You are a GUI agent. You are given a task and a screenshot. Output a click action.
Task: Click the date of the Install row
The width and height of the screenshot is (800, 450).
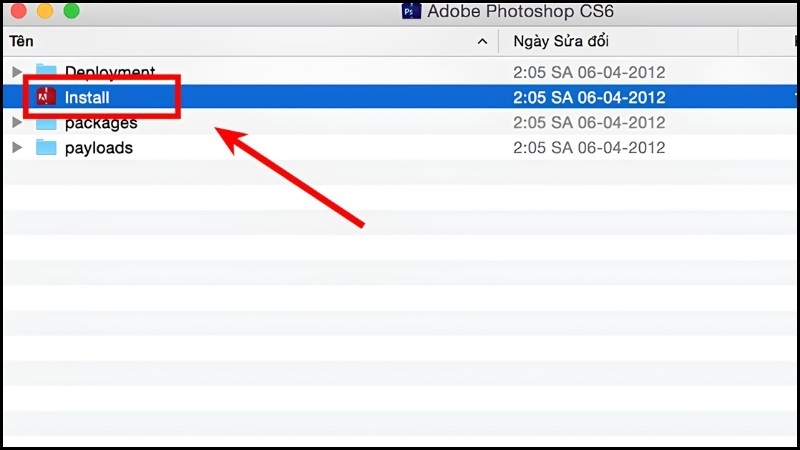[x=589, y=97]
